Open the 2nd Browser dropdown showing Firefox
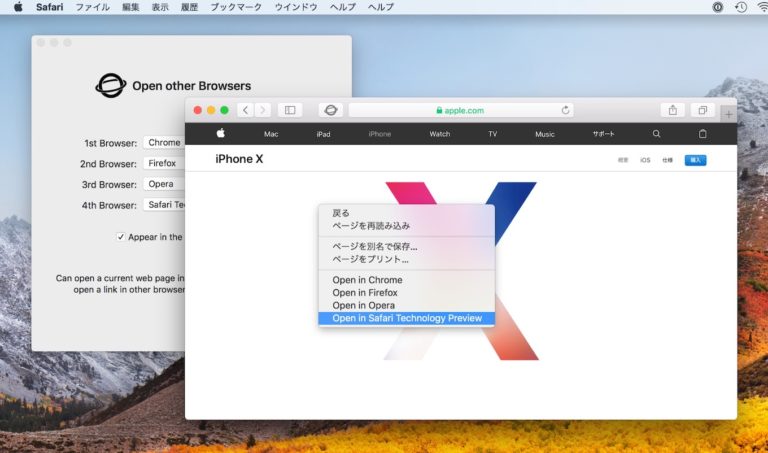 [165, 163]
